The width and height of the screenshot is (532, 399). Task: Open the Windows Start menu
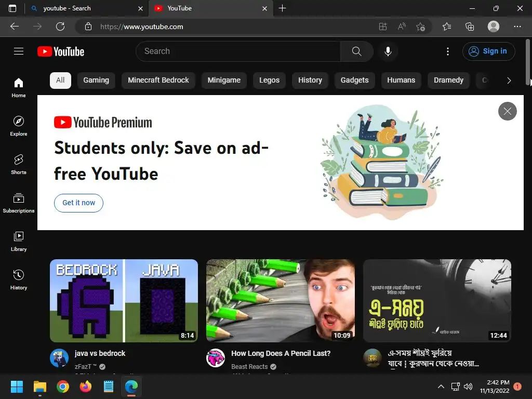pos(17,387)
